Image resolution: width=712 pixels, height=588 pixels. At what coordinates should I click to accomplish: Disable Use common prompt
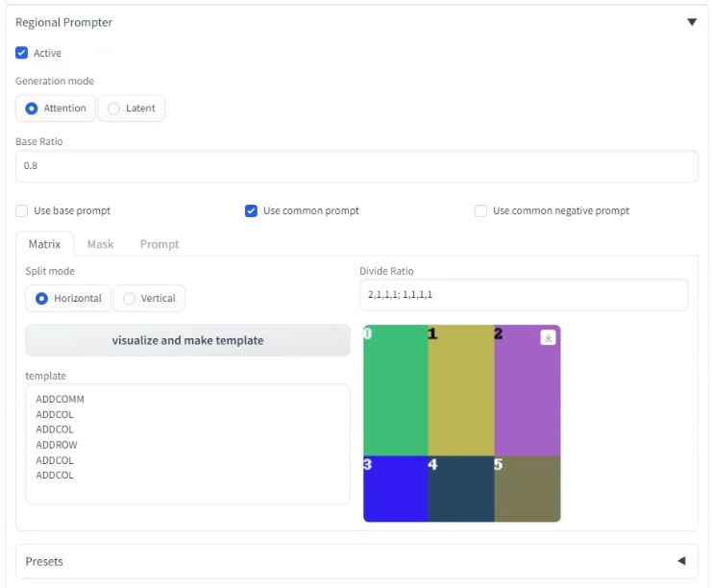[251, 210]
